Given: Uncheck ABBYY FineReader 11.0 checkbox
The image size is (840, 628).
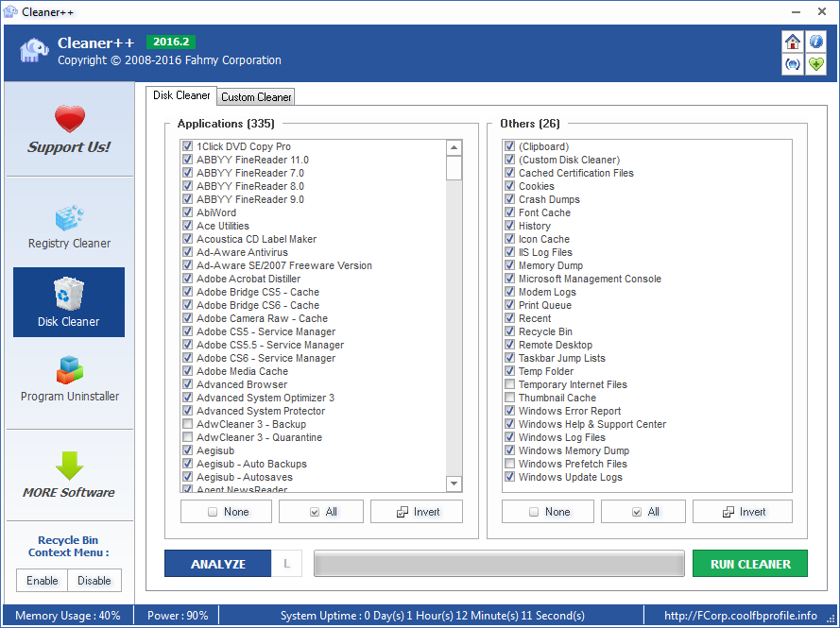Looking at the screenshot, I should pyautogui.click(x=187, y=159).
